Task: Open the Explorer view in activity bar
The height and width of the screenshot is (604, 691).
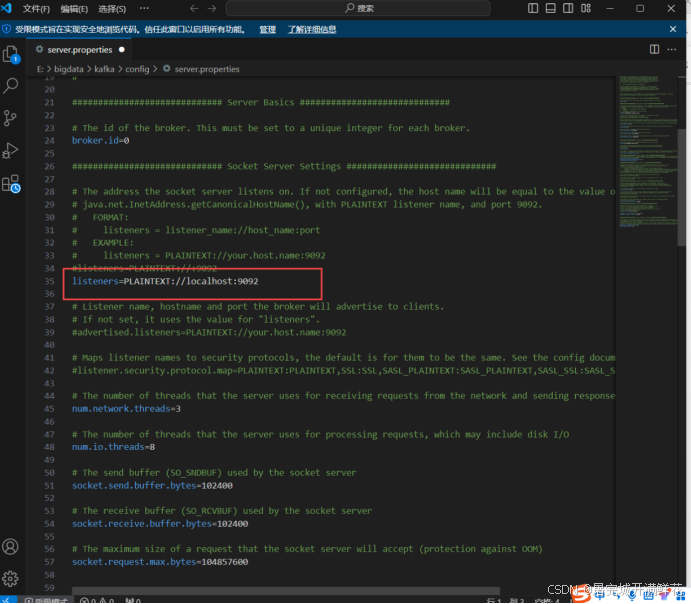Action: (x=12, y=54)
